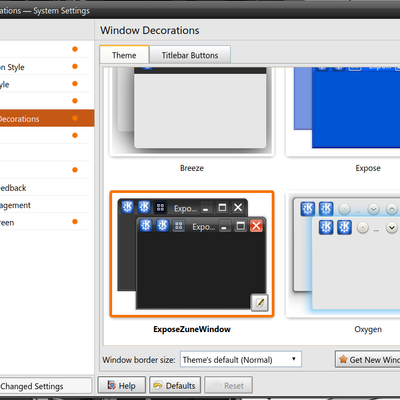
Task: Click down-chevron button in front Oxygen preview
Action: [x=392, y=228]
